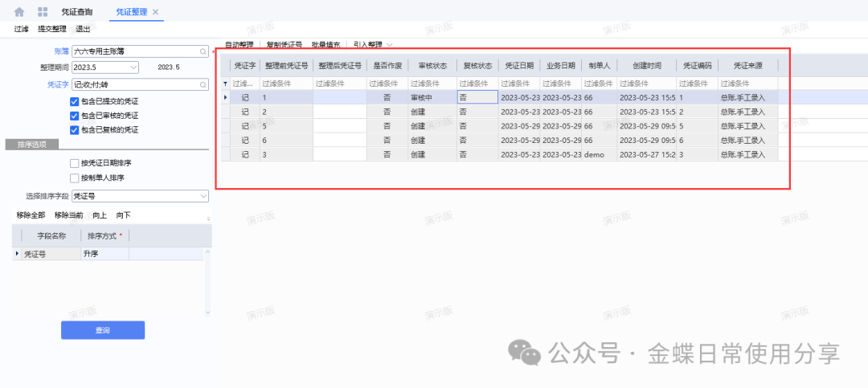Close the 凭证整理 tab
Image resolution: width=868 pixels, height=388 pixels.
[x=156, y=12]
